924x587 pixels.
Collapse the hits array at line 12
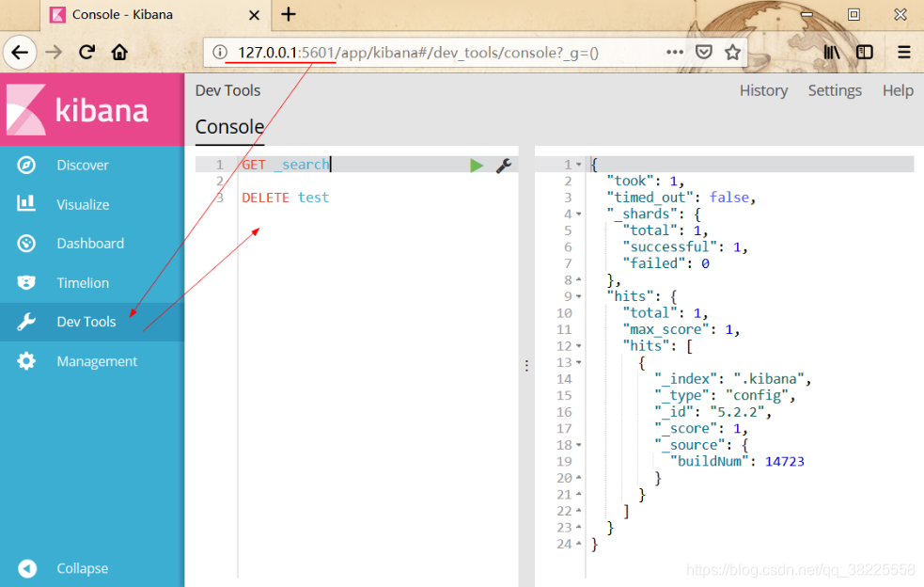click(579, 346)
